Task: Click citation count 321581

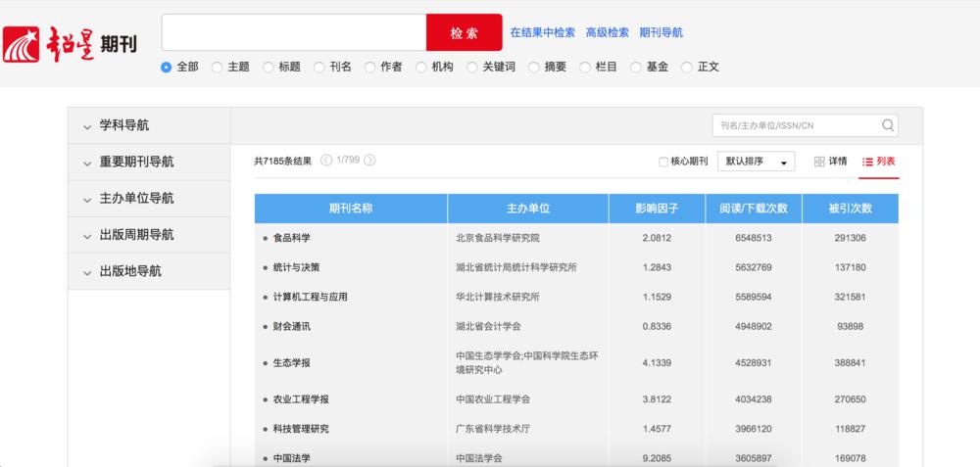Action: tap(850, 298)
